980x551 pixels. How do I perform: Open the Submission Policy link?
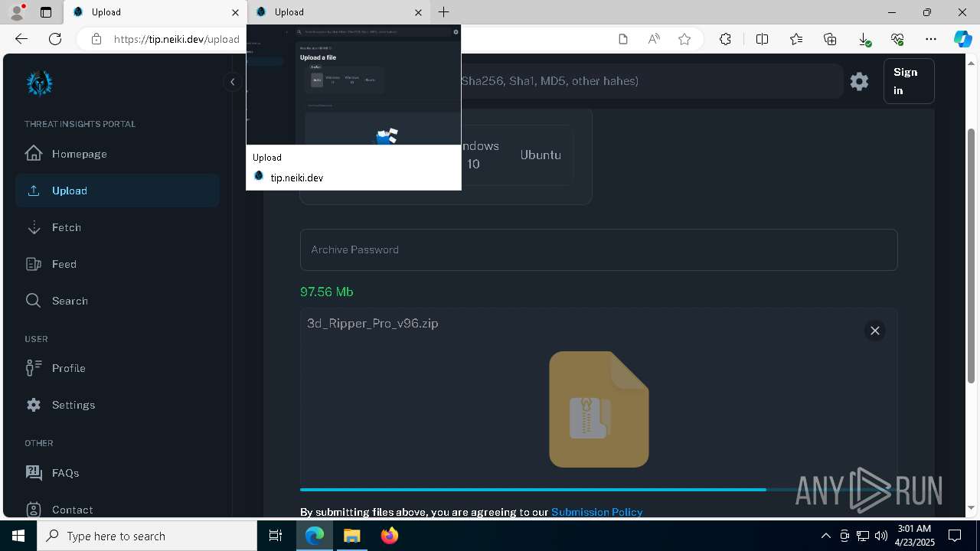(x=596, y=512)
